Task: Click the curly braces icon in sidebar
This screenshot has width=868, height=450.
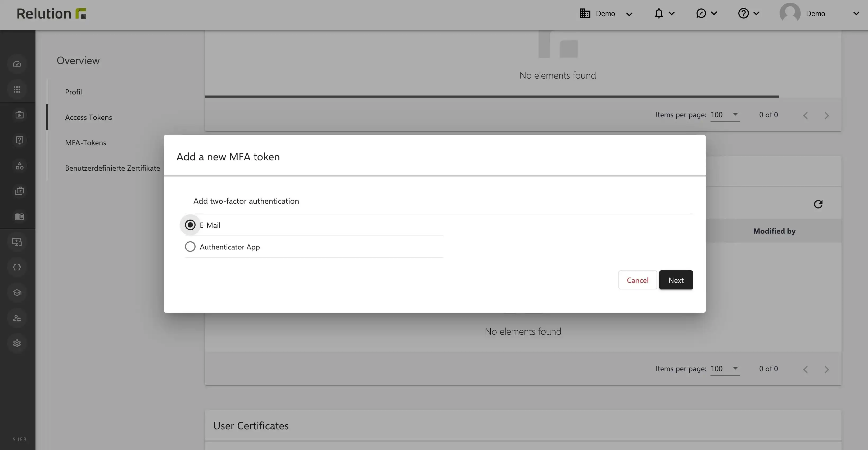Action: [17, 267]
